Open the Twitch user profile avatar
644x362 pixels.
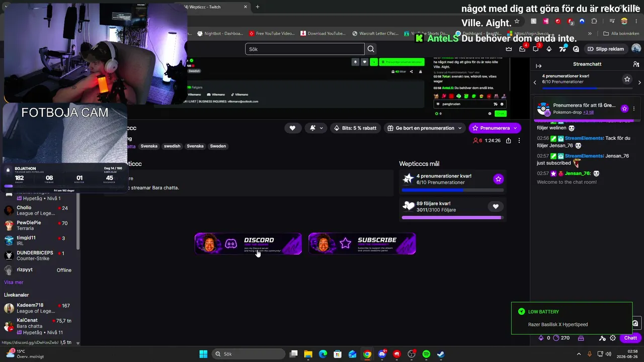(x=636, y=49)
